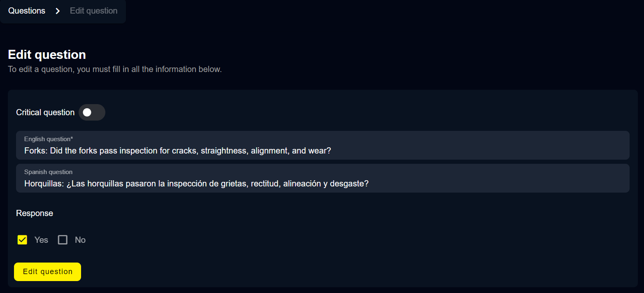Go back to Questions via breadcrumb
This screenshot has height=293, width=644.
[x=27, y=11]
